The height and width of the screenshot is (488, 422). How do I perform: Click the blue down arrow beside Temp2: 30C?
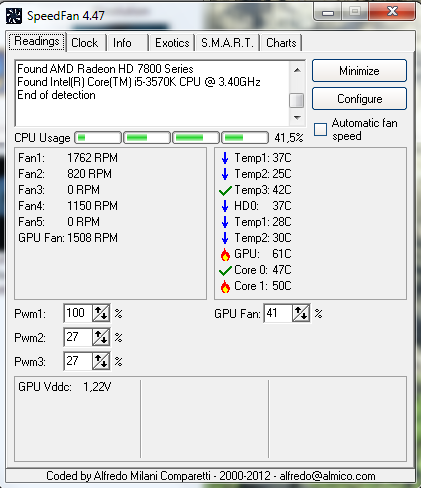(x=225, y=238)
